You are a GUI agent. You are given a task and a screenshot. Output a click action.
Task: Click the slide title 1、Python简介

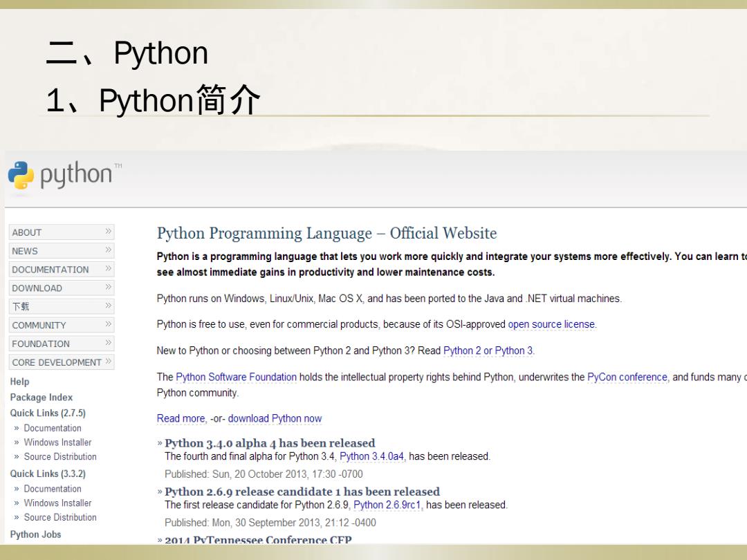tap(154, 100)
